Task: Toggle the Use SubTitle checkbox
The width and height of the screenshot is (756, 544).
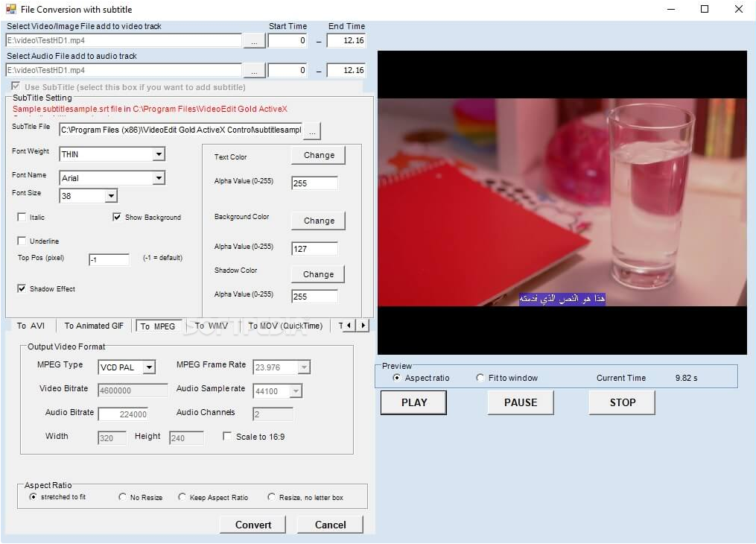Action: (x=16, y=86)
